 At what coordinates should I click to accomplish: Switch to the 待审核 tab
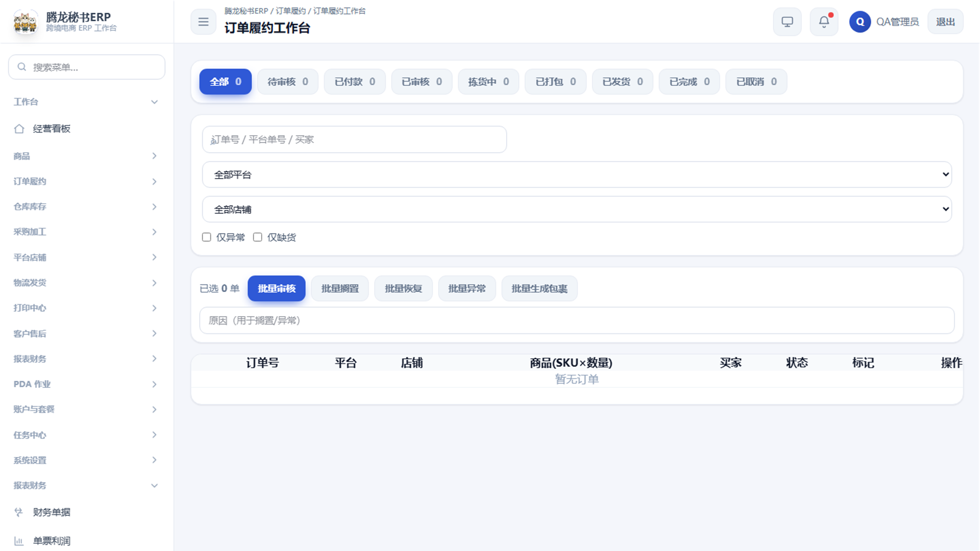tap(287, 82)
